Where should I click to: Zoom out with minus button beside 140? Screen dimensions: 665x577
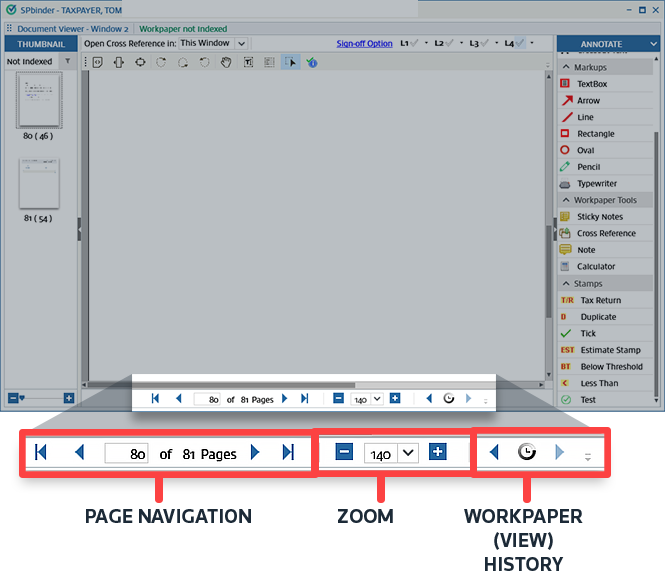338,399
